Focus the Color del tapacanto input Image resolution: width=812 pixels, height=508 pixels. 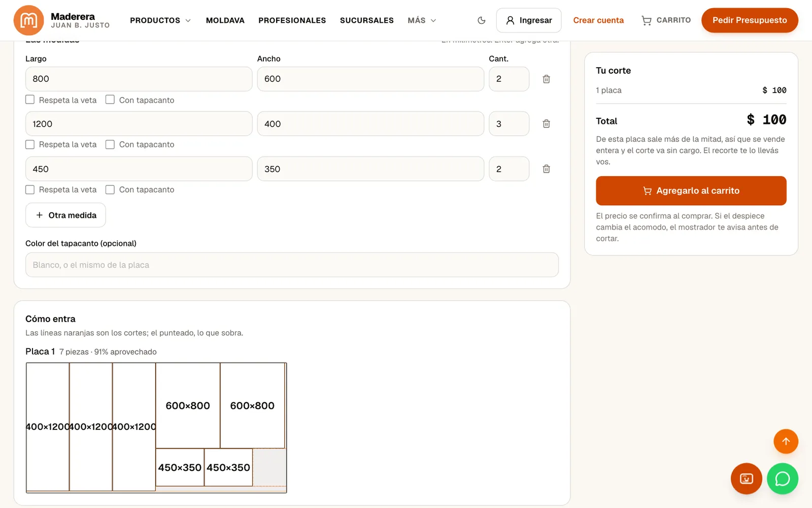pyautogui.click(x=292, y=265)
